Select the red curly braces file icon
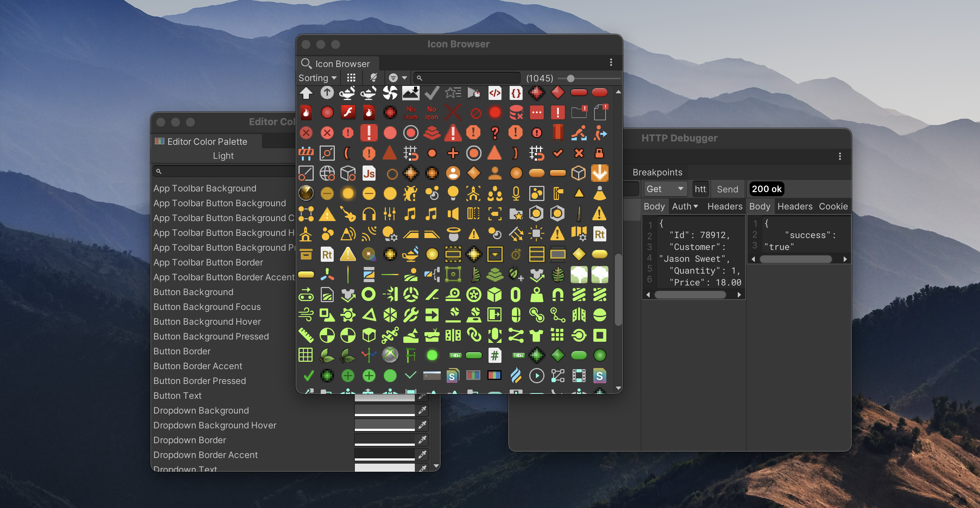Viewport: 980px width, 508px height. click(x=516, y=93)
